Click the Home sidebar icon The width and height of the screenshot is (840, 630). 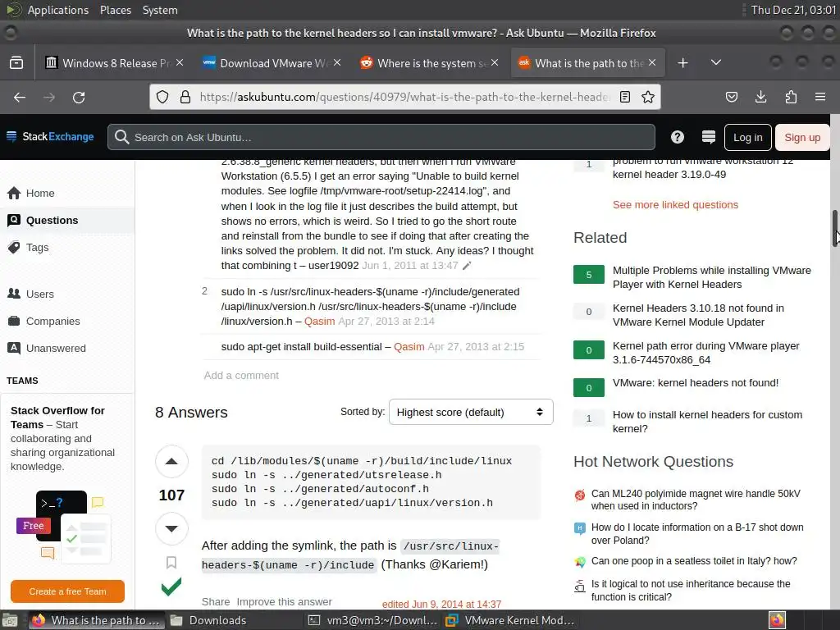click(15, 193)
